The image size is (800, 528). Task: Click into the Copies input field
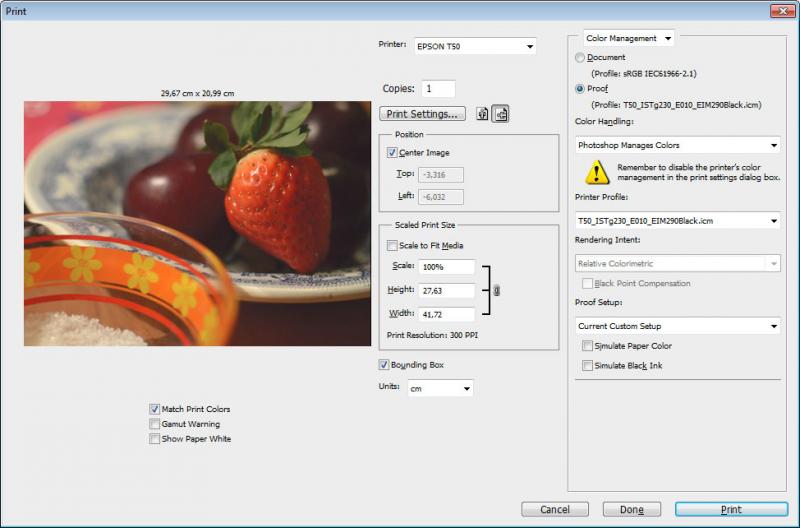[x=438, y=89]
